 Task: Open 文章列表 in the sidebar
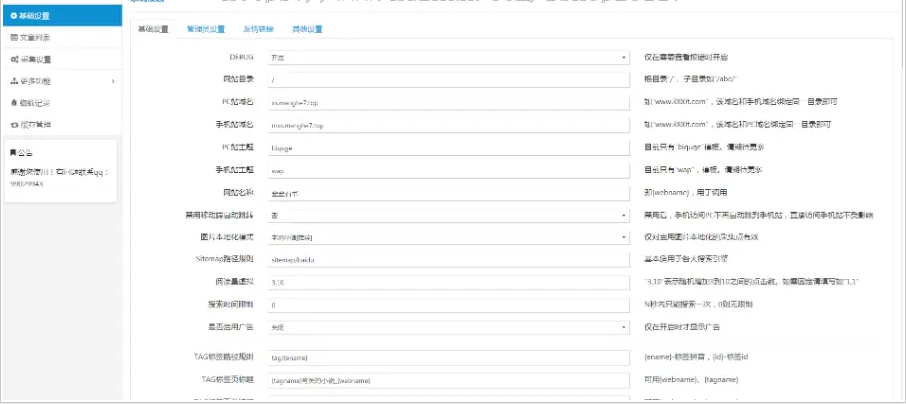click(x=62, y=38)
